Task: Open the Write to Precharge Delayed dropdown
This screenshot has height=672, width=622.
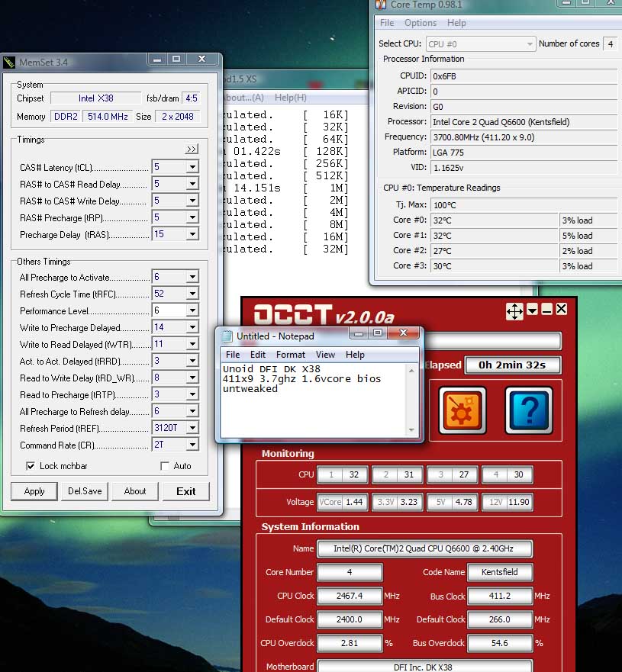Action: coord(192,327)
